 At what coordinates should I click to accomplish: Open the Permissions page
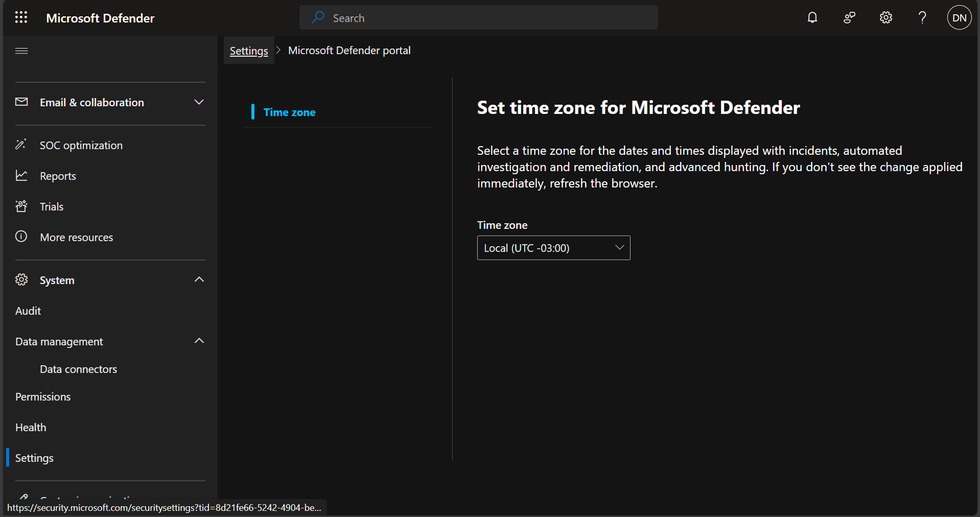click(x=42, y=396)
